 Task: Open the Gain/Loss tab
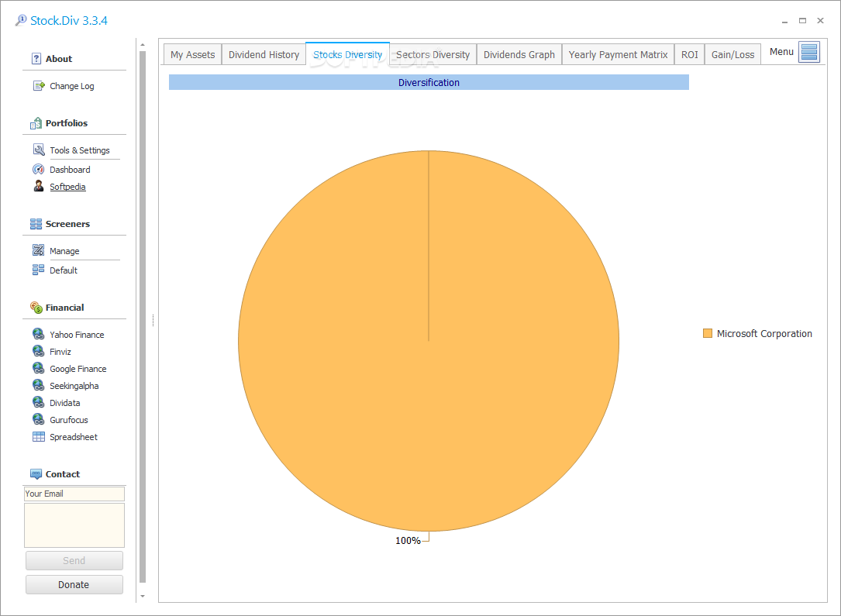click(x=732, y=55)
